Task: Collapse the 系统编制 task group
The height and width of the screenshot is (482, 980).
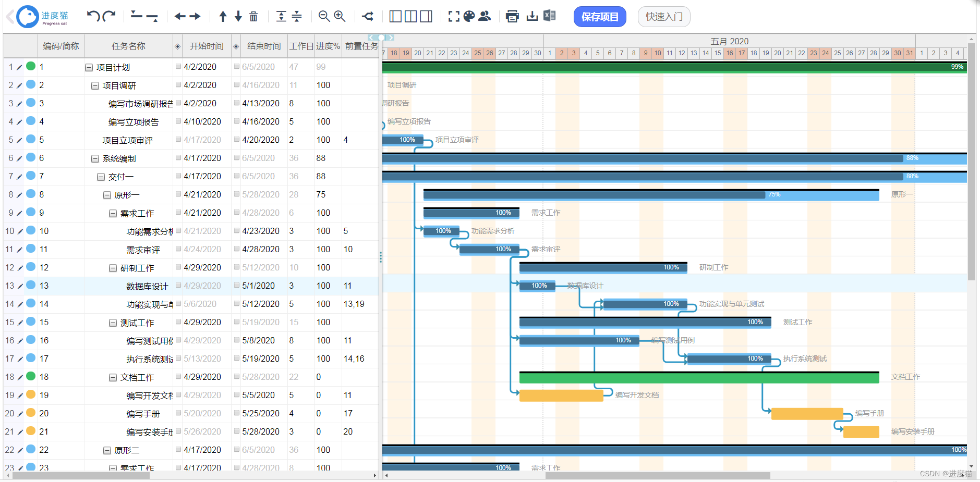Action: (x=95, y=159)
